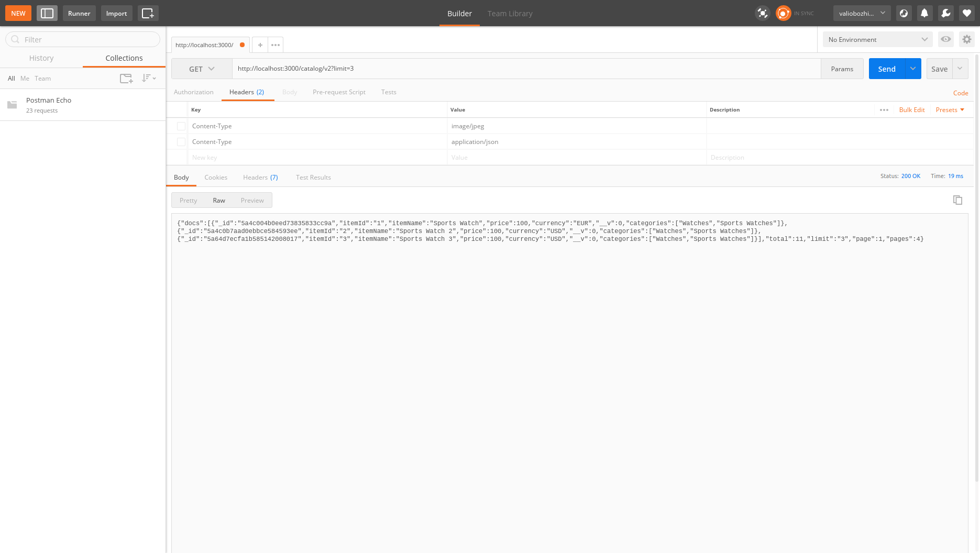This screenshot has height=553, width=980.
Task: Switch response view to Raw
Action: tap(219, 201)
